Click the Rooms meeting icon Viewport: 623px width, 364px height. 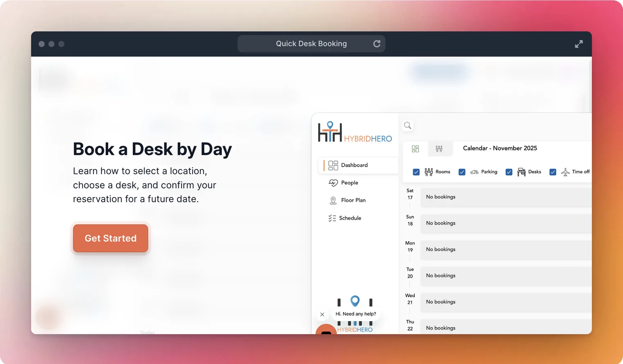[x=429, y=172]
